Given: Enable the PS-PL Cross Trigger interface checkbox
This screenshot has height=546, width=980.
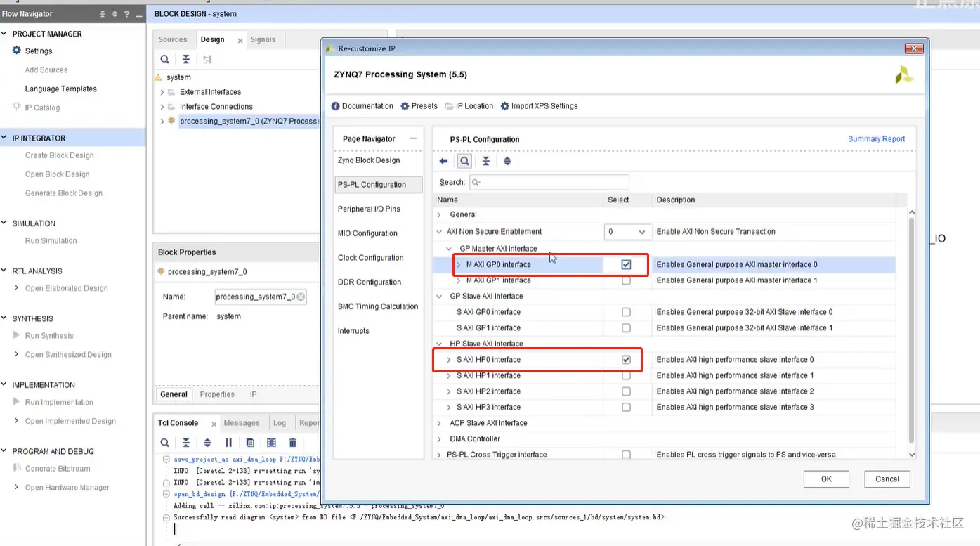Looking at the screenshot, I should click(x=626, y=455).
